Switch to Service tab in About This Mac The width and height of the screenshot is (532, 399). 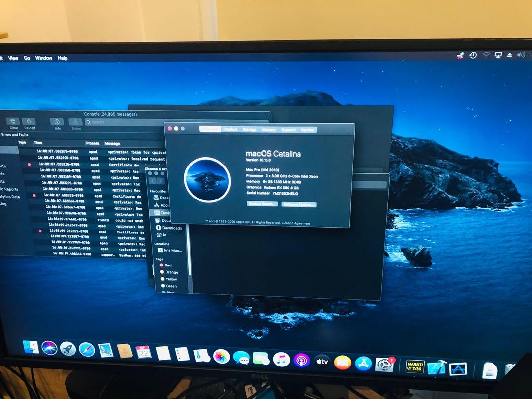[308, 129]
